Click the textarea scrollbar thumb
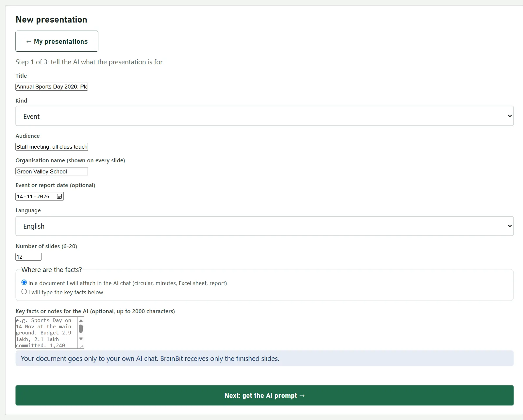Viewport: 523px width, 420px height. (x=81, y=329)
